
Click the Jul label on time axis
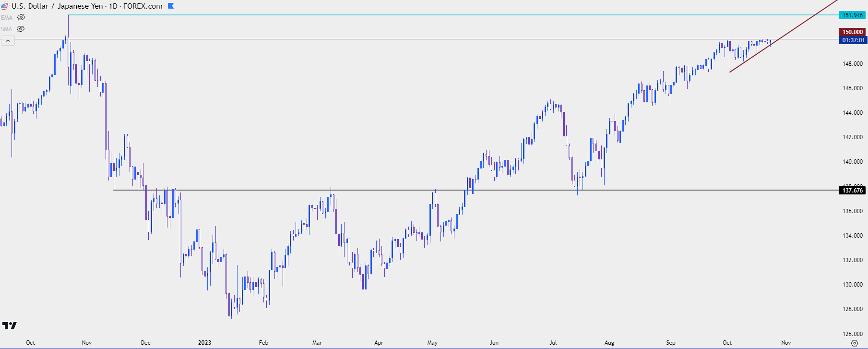pos(553,343)
